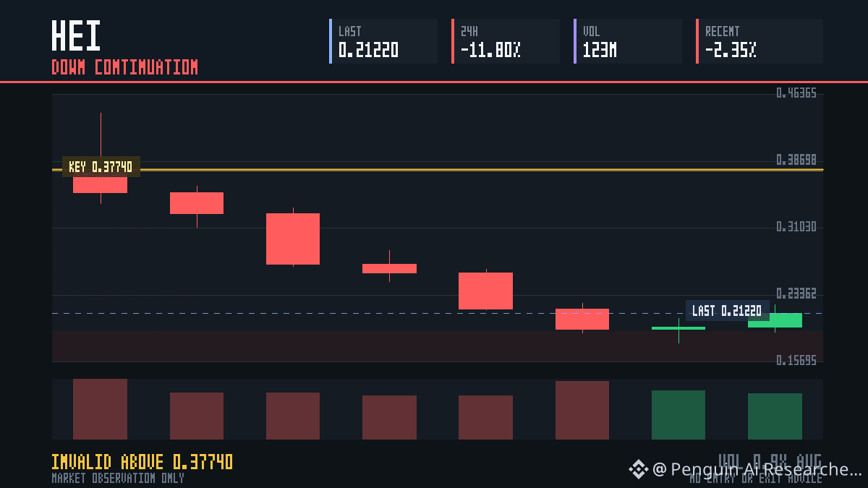Select the 0.23362 price axis label
Screen dimensions: 868x488
click(796, 294)
